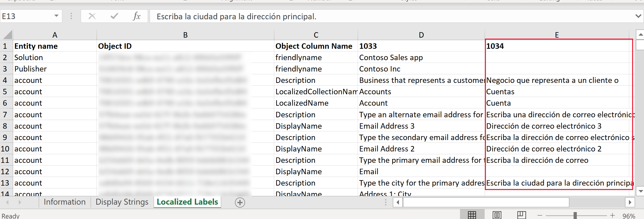The height and width of the screenshot is (219, 644).
Task: Select column E header
Action: [557, 35]
